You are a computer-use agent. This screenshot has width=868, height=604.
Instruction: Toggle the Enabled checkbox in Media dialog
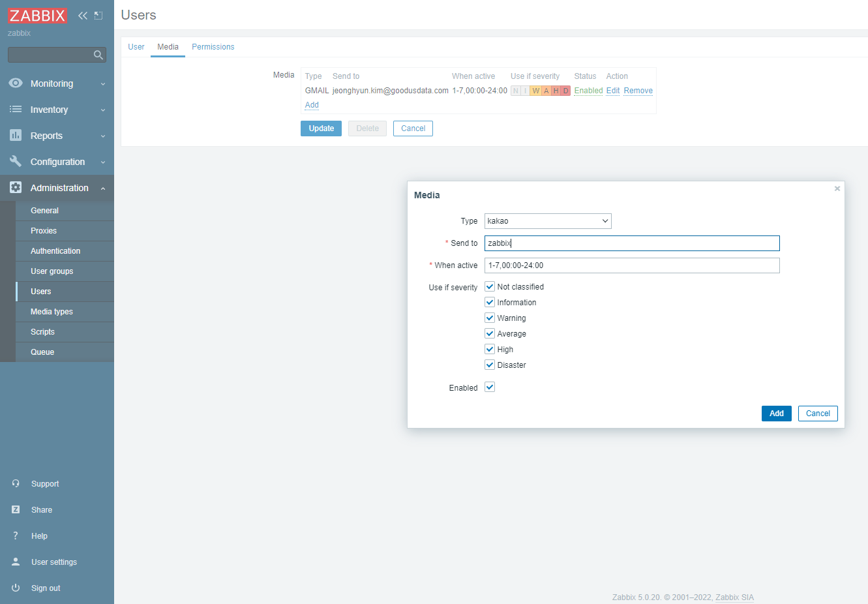point(490,387)
